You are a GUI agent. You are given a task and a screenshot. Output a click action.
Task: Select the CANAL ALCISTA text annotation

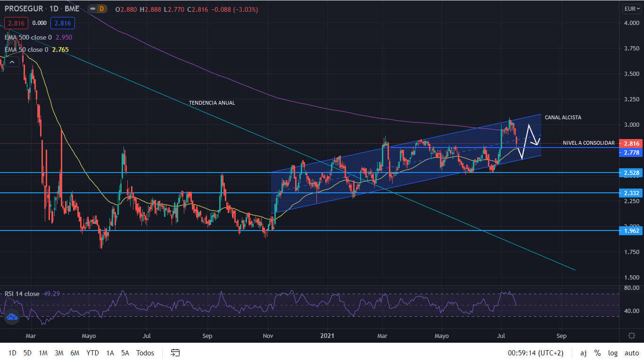[563, 117]
